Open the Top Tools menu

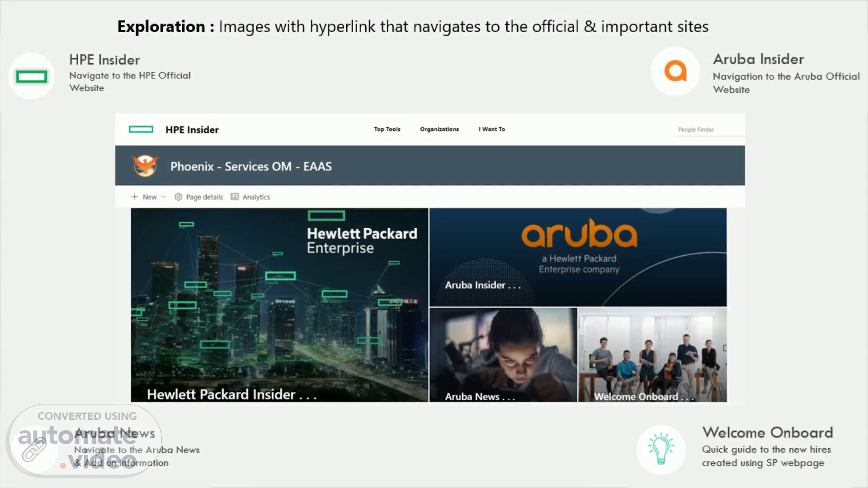[387, 129]
